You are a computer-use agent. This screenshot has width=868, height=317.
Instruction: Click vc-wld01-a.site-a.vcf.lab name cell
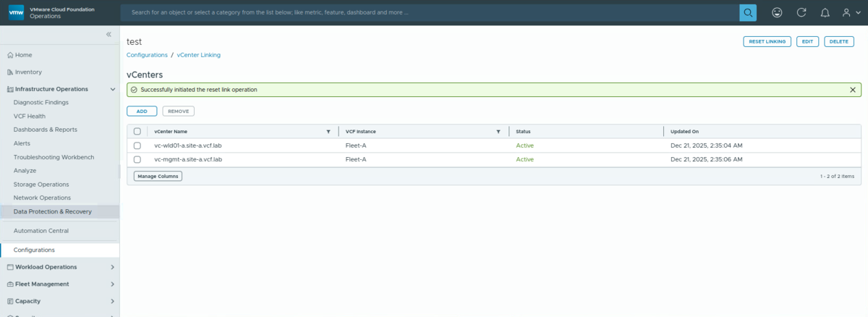(x=188, y=145)
